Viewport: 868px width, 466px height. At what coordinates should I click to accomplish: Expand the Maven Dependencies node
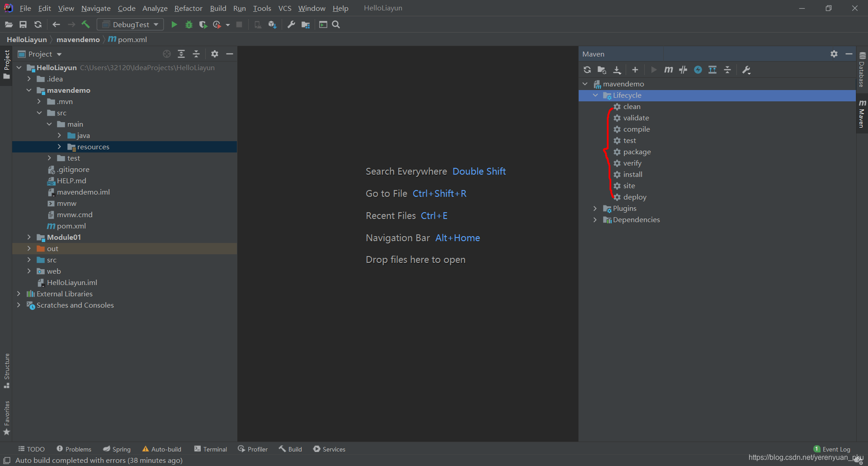point(595,219)
